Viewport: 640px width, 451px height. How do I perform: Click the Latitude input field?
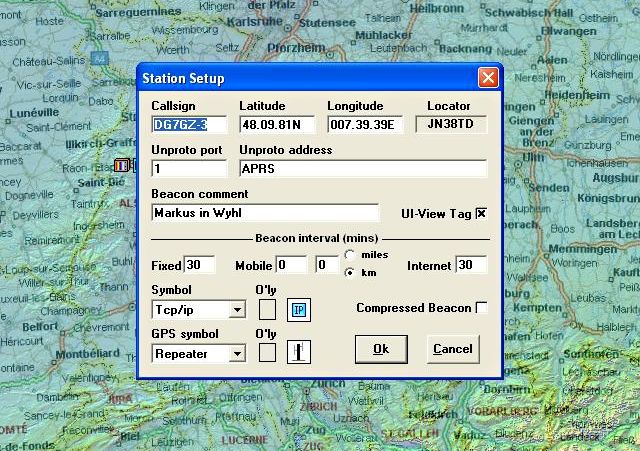tap(277, 125)
